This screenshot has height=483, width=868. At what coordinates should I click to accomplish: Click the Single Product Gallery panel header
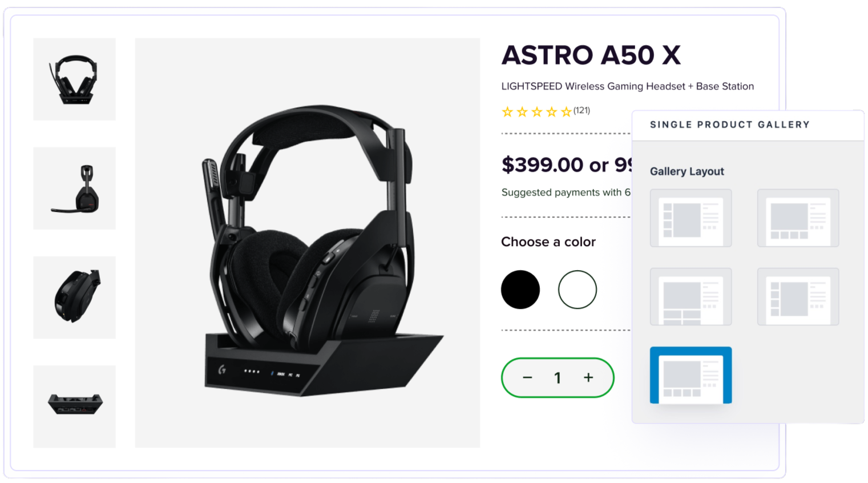(748, 125)
